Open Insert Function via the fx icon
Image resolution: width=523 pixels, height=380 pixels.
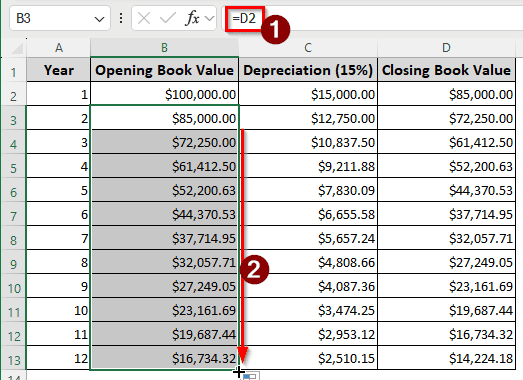point(192,18)
